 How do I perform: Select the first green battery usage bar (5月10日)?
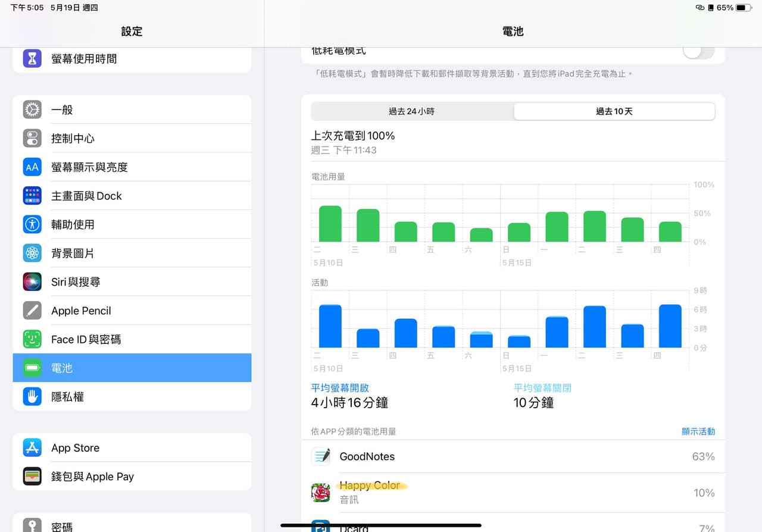pos(330,224)
